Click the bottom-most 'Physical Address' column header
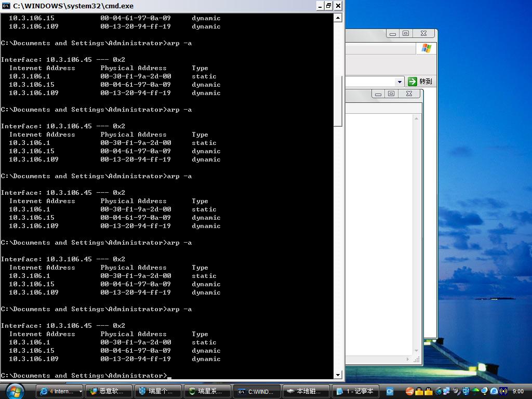Screen dimensions: 532x399 pos(134,334)
